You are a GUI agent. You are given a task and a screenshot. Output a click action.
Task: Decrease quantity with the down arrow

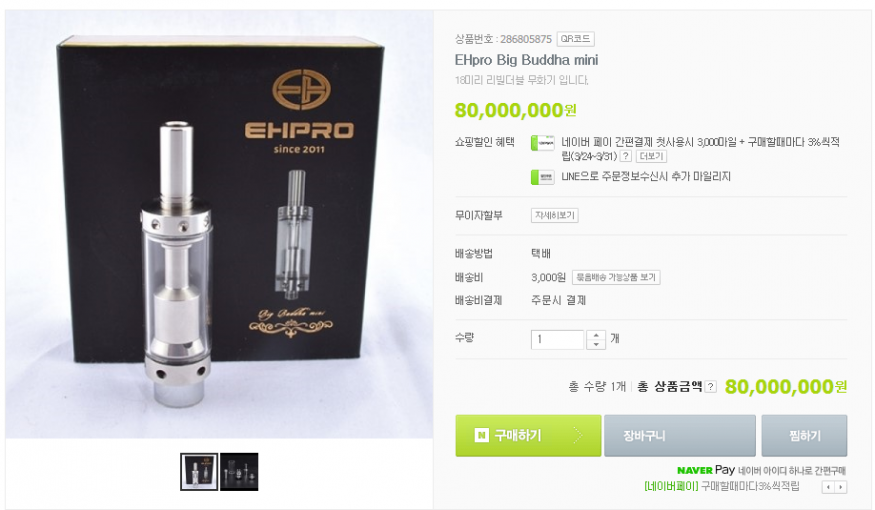tap(596, 344)
